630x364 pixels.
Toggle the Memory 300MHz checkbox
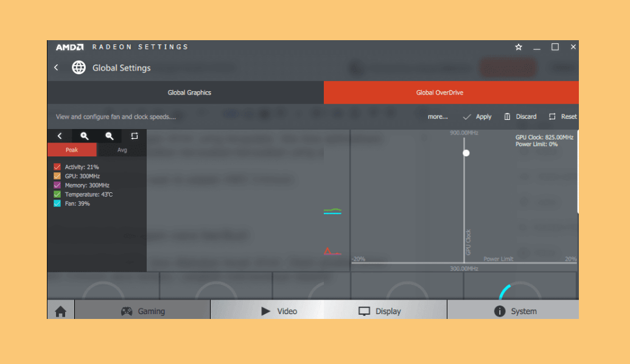click(x=57, y=185)
